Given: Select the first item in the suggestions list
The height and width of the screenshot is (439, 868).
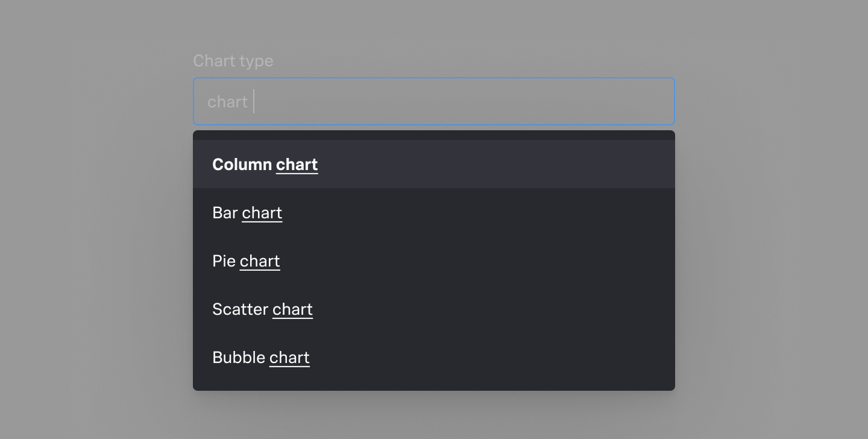Looking at the screenshot, I should 265,164.
